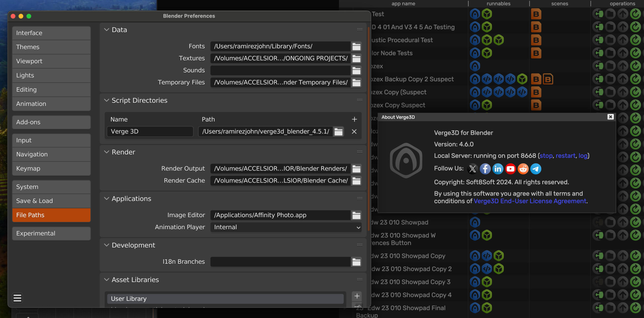Open the Themes preferences tab
This screenshot has width=644, height=318.
(51, 47)
